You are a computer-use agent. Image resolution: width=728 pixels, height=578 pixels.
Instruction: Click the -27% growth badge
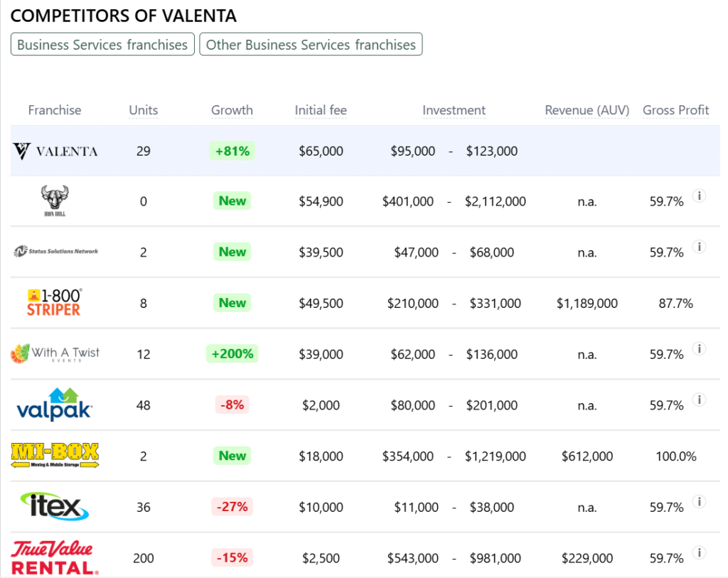(x=232, y=506)
